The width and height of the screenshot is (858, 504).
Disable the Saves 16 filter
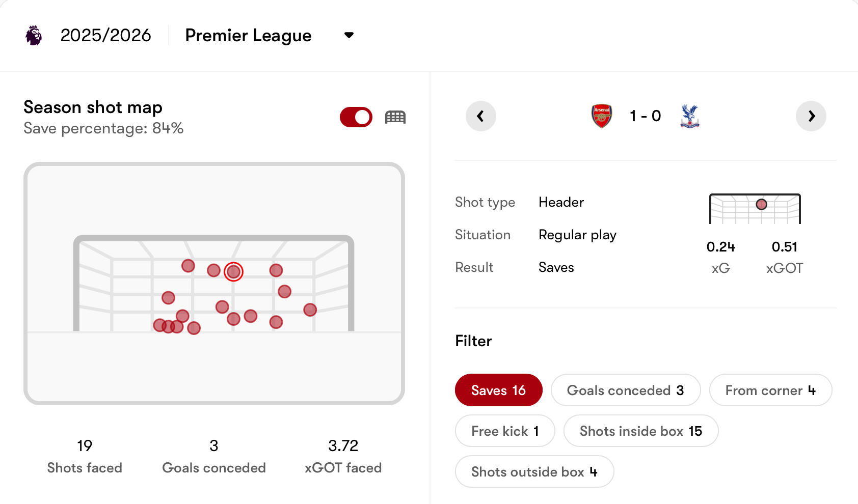pos(498,390)
